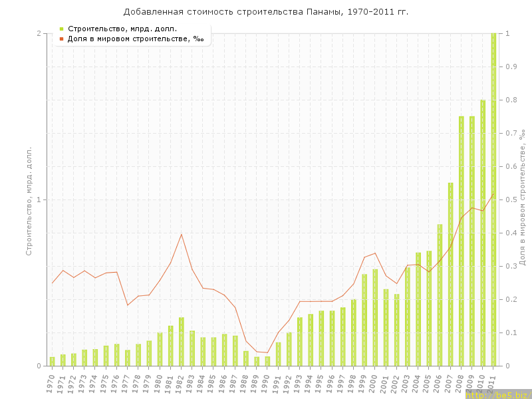Click the 2000 year label on x-axis
The height and width of the screenshot is (399, 532).
[374, 383]
